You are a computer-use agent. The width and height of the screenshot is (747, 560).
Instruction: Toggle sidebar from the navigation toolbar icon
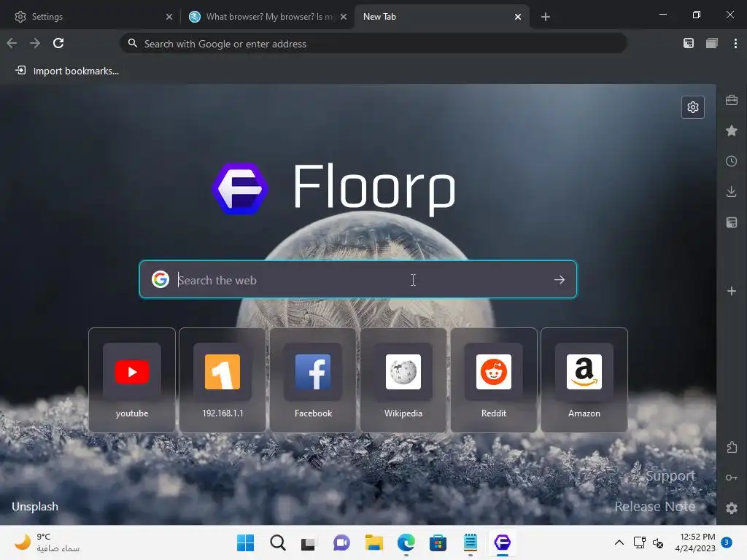tap(689, 43)
